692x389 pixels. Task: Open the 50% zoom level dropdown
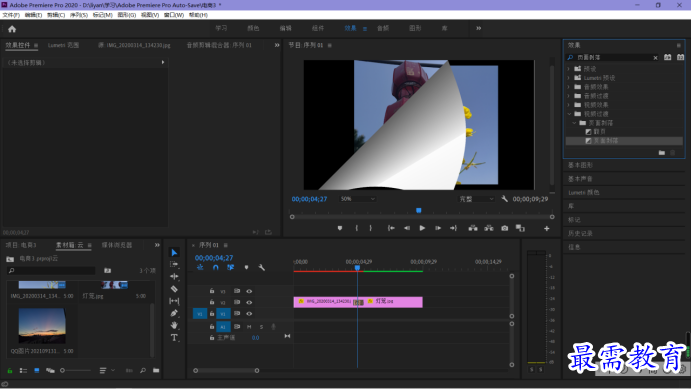357,199
